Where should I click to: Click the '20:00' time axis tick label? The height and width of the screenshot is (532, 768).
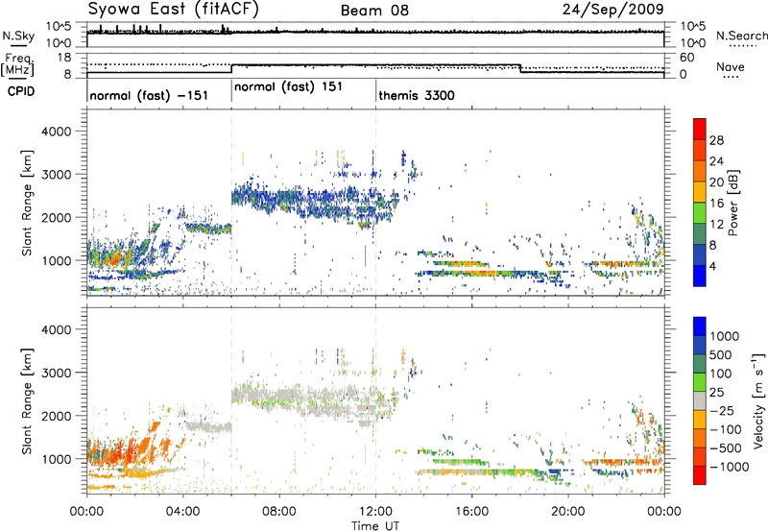[568, 512]
